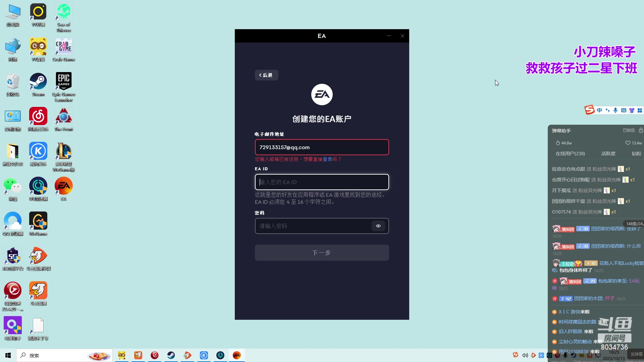This screenshot has height=362, width=644.
Task: Open 微信 WeChat desktop icon
Action: pyautogui.click(x=13, y=189)
